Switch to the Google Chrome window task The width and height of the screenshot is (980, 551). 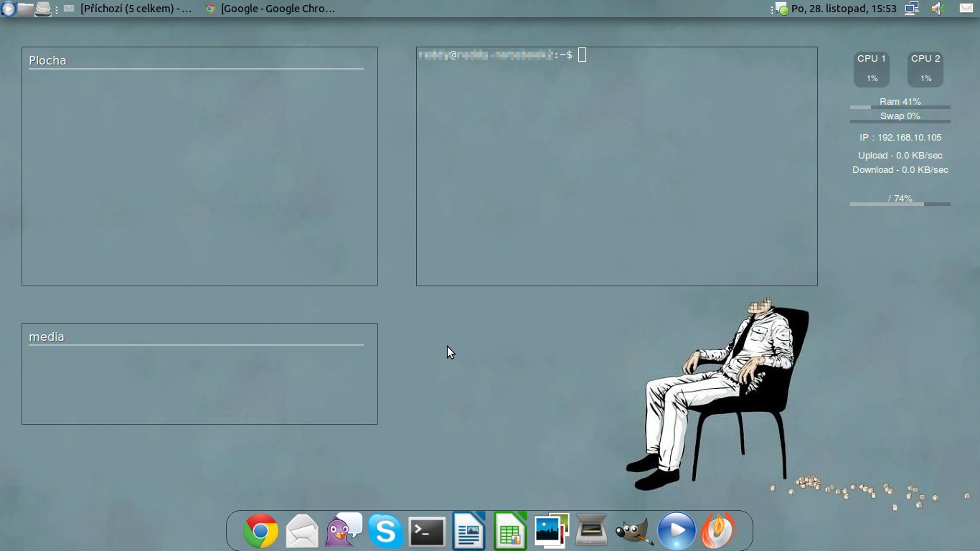click(x=270, y=9)
